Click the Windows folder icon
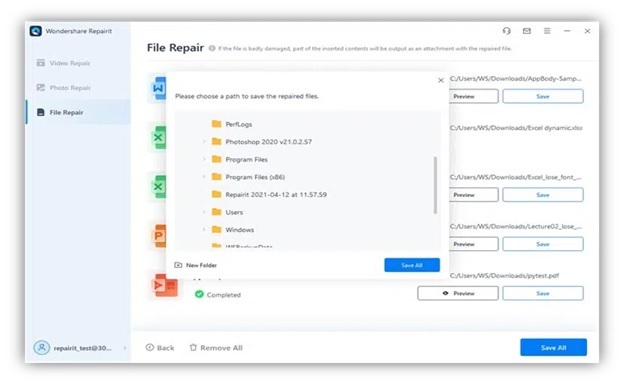Viewport: 624px width, 384px height. 216,229
